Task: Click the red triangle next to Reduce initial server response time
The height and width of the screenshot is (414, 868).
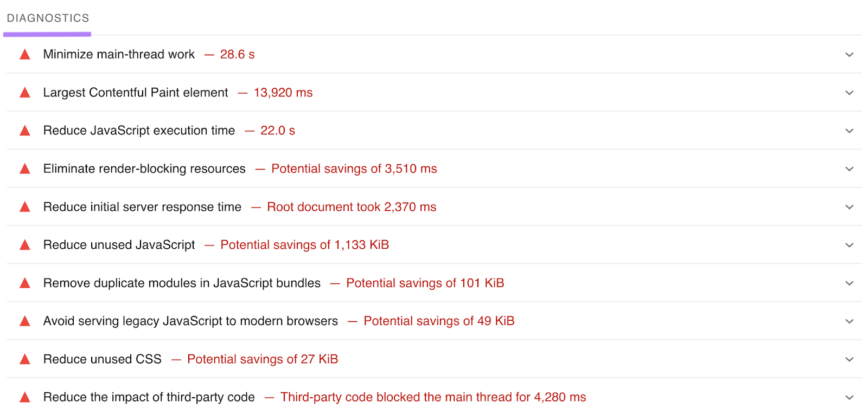Action: tap(25, 206)
